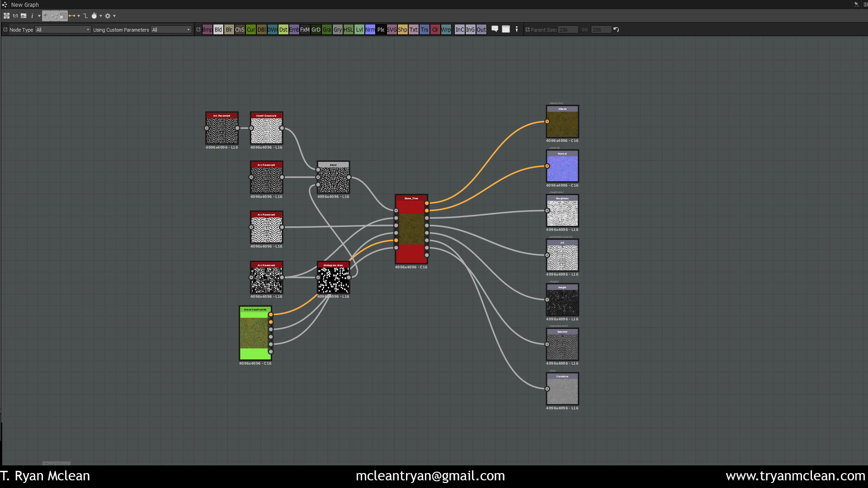Click the fit graph to view icon
Viewport: 868px width, 488px height.
[x=6, y=16]
